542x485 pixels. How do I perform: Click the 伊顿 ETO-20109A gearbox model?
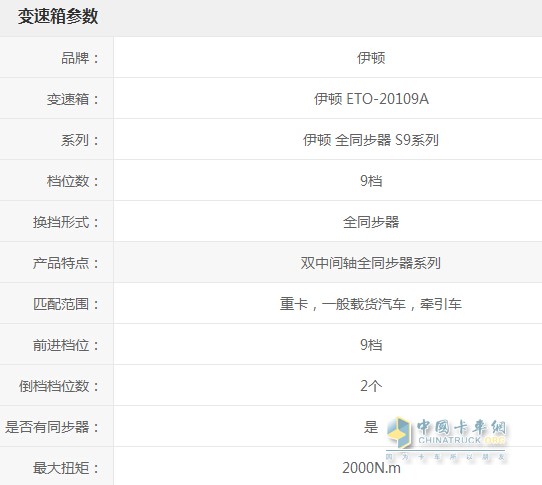click(x=371, y=99)
